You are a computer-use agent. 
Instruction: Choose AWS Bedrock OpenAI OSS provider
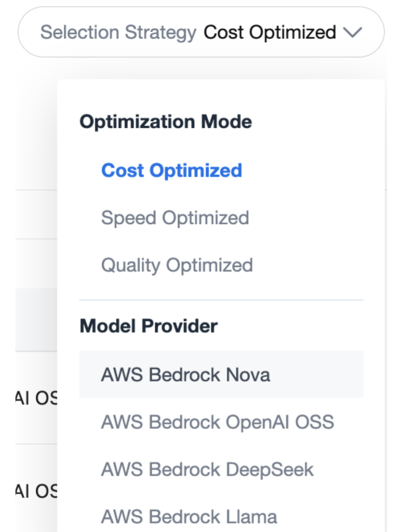(218, 422)
